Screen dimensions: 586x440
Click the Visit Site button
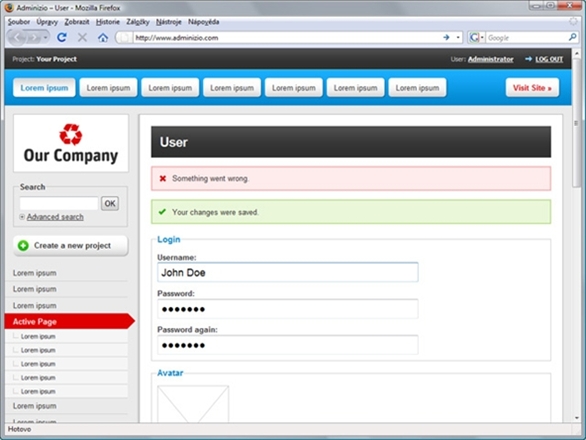(x=532, y=88)
